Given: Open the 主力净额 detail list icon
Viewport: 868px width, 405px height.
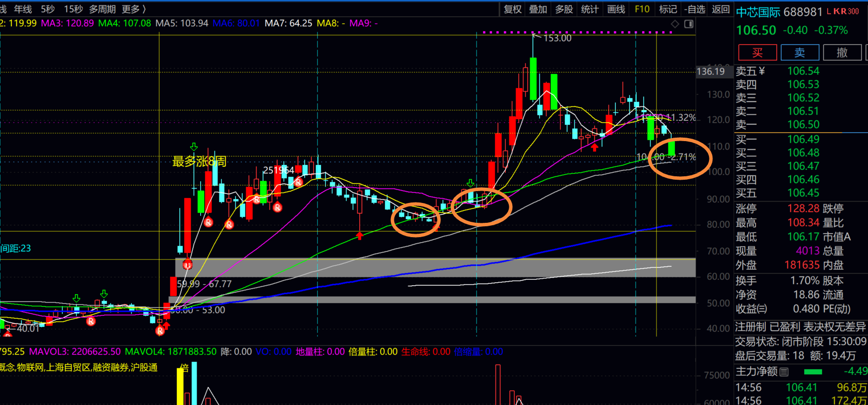Looking at the screenshot, I should (x=784, y=371).
